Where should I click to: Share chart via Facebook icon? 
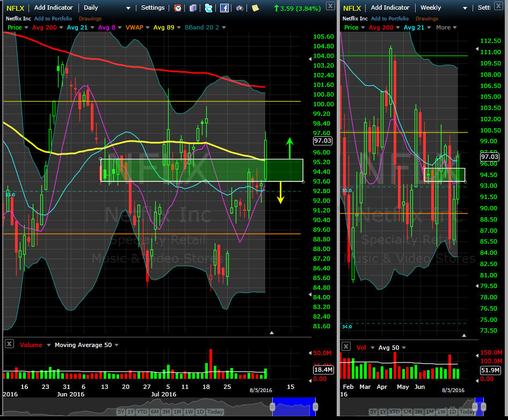click(x=224, y=8)
